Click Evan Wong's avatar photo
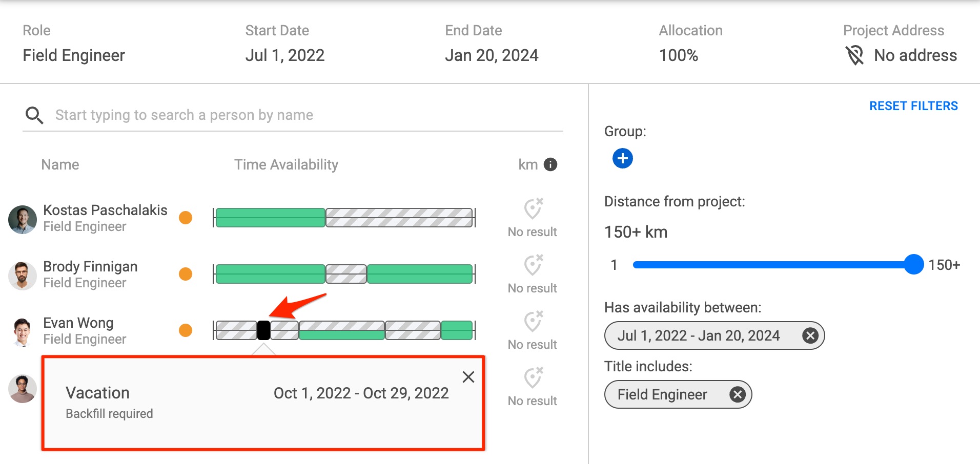The height and width of the screenshot is (464, 980). [23, 332]
